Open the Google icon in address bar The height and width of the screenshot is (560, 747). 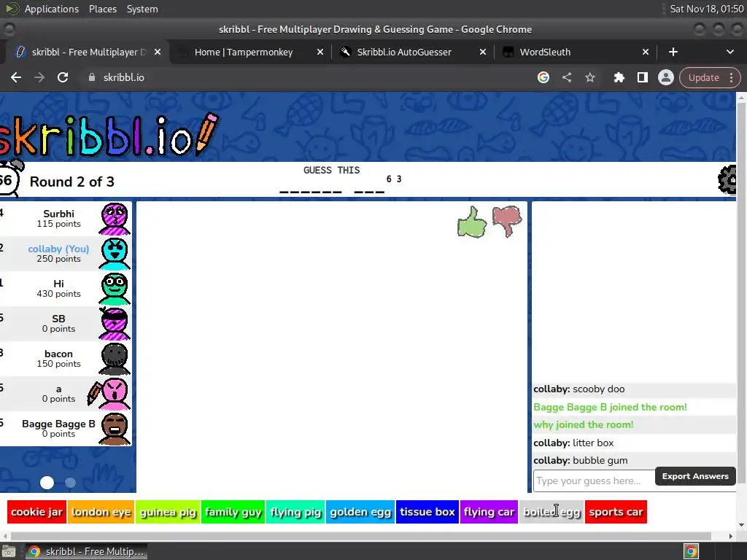pos(543,77)
